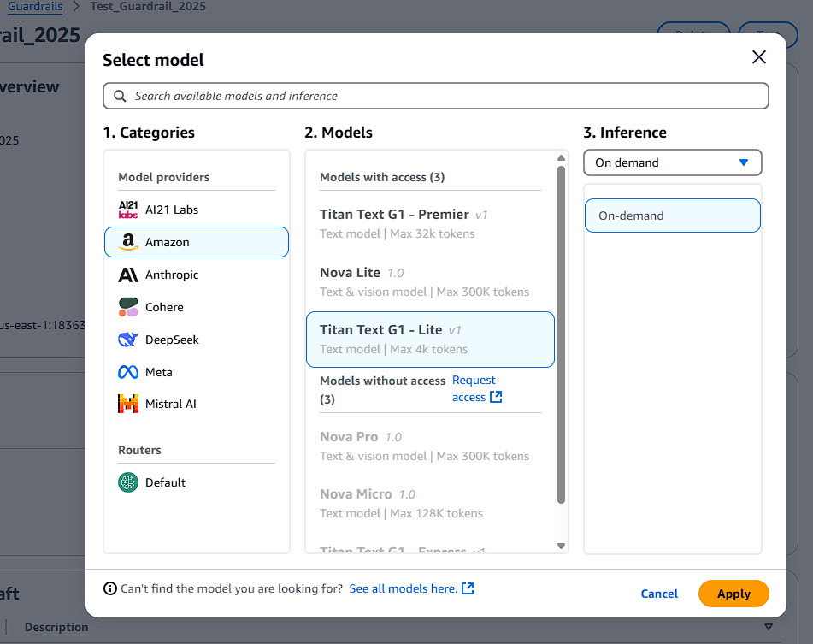Click the search magnifier icon
The width and height of the screenshot is (813, 644).
(120, 96)
